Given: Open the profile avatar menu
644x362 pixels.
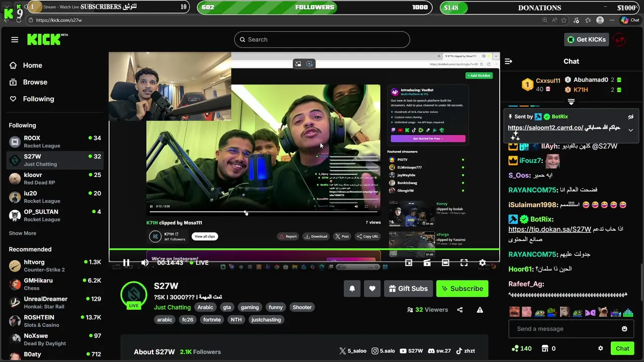Looking at the screenshot, I should 620,40.
